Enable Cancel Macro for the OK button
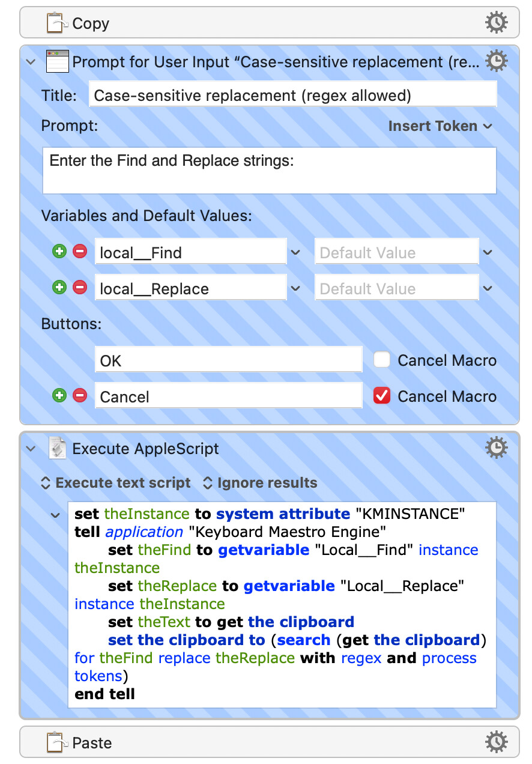 tap(382, 360)
